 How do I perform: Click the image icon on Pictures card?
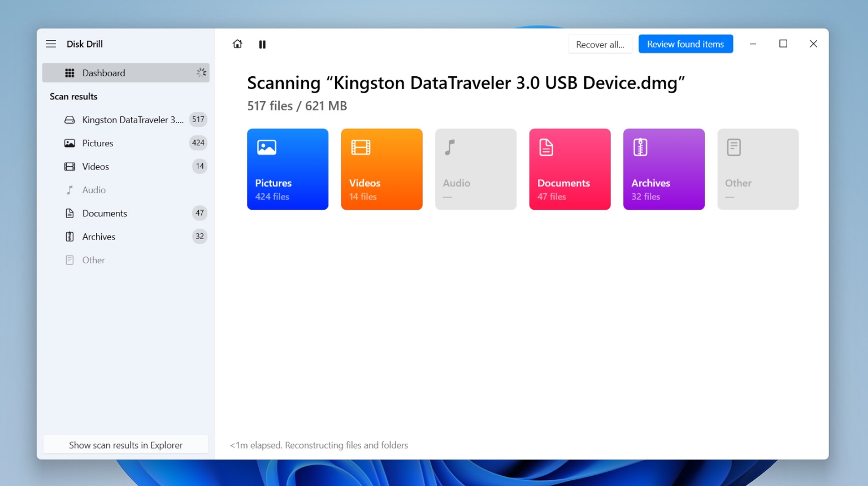[267, 147]
